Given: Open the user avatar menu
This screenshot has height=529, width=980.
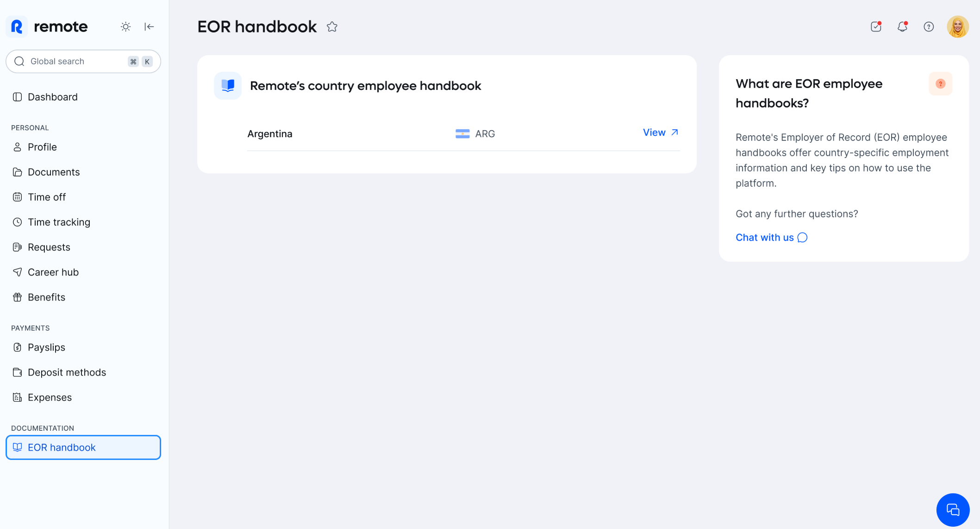Looking at the screenshot, I should point(958,26).
